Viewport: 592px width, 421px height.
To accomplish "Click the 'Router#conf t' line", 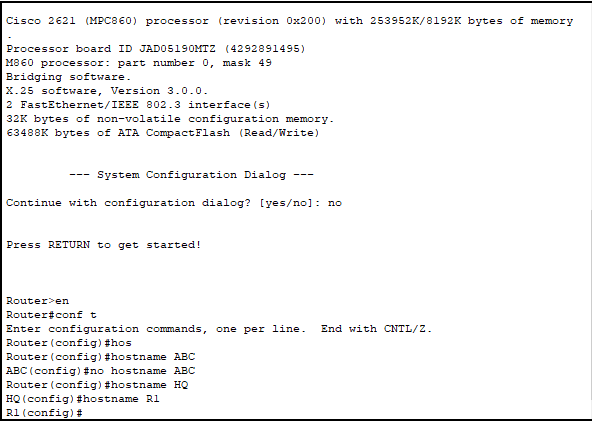I will (51, 315).
